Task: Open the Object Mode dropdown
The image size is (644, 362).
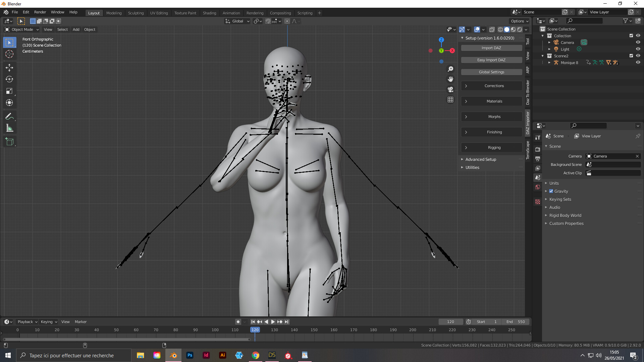Action: click(22, 29)
